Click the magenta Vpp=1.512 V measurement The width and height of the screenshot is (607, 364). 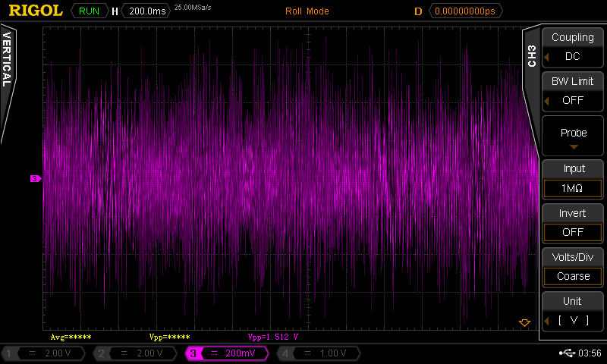point(273,337)
